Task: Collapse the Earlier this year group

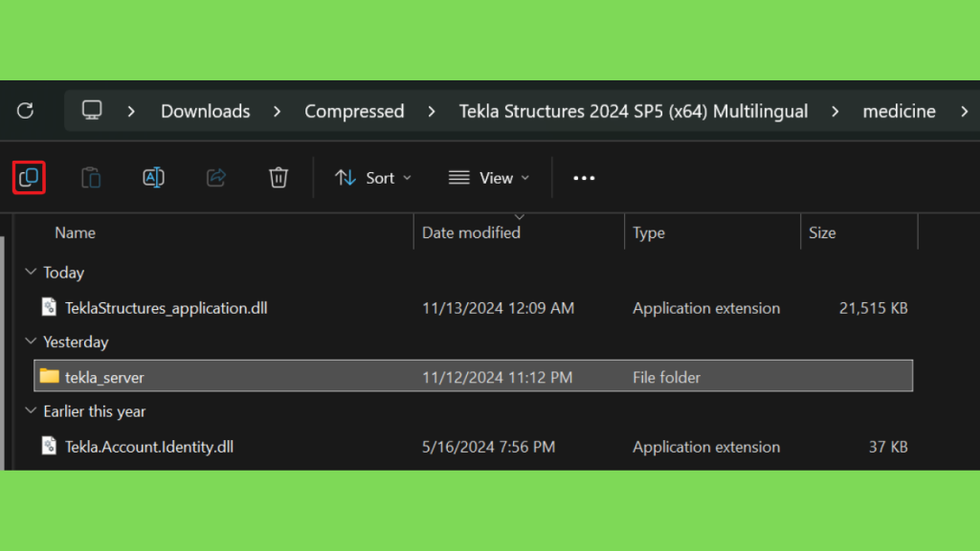Action: click(x=31, y=410)
